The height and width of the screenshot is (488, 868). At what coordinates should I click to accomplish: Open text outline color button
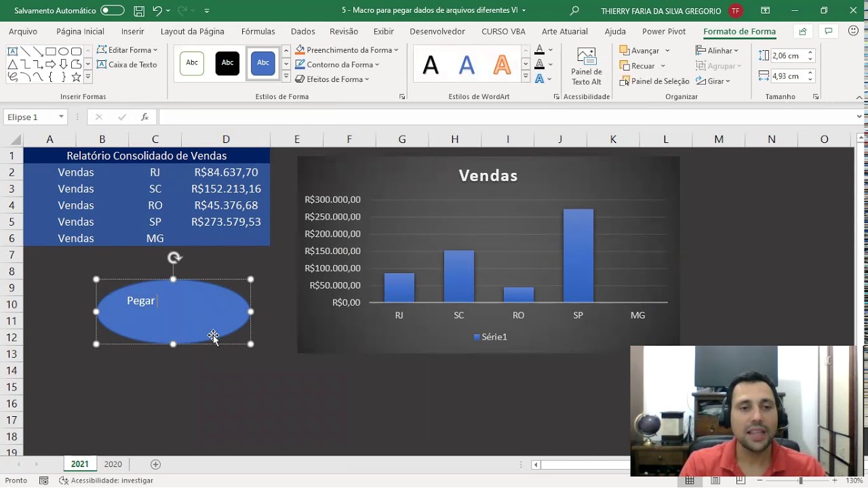tap(539, 64)
